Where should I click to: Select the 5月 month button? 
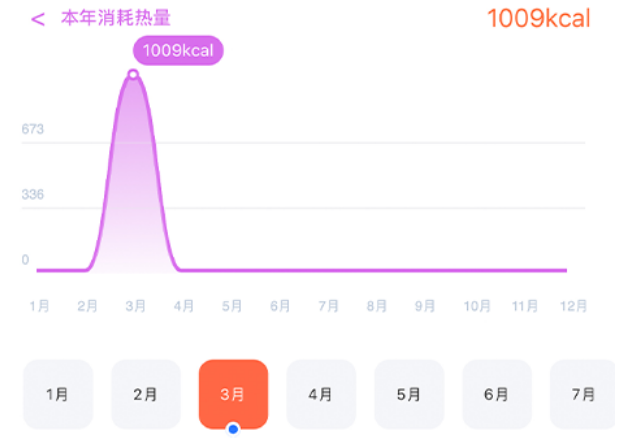click(409, 394)
